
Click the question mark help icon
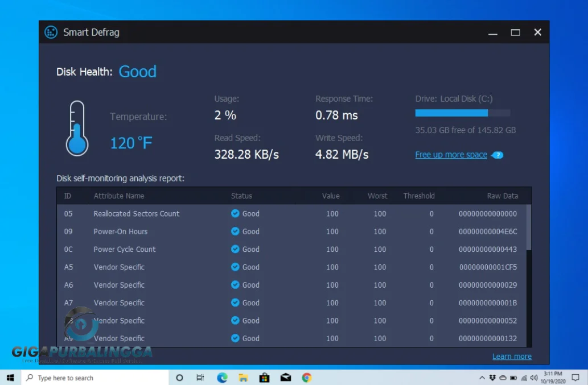tap(497, 155)
